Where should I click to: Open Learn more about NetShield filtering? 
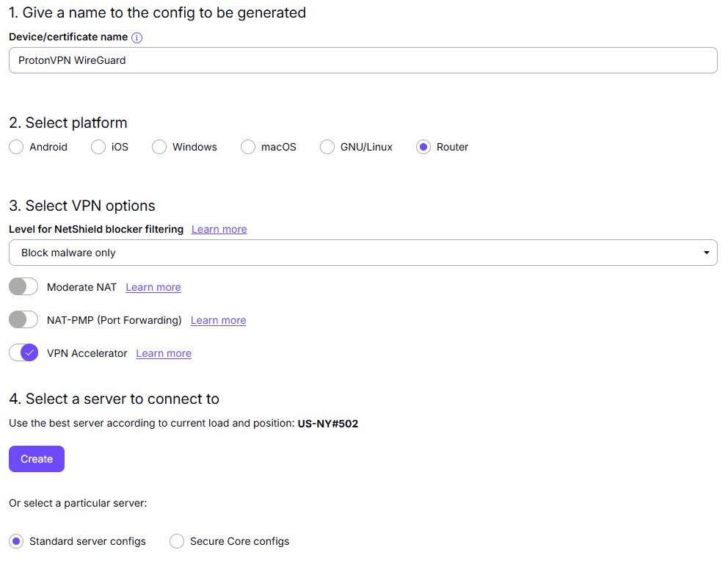(x=218, y=229)
